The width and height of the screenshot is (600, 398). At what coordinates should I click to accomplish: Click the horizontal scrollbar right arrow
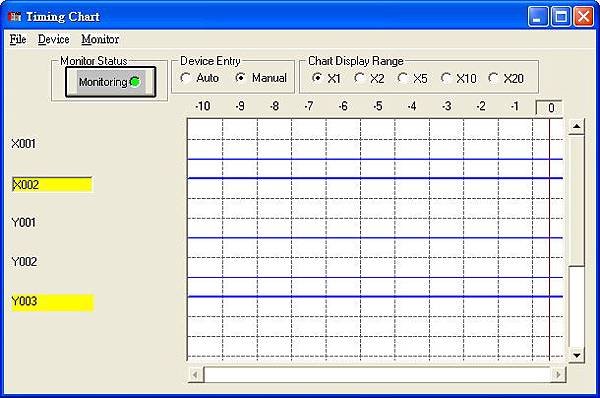tap(558, 374)
